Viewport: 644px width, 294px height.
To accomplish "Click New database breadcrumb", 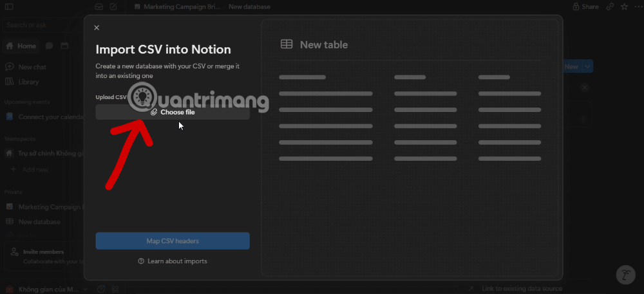I will (249, 6).
